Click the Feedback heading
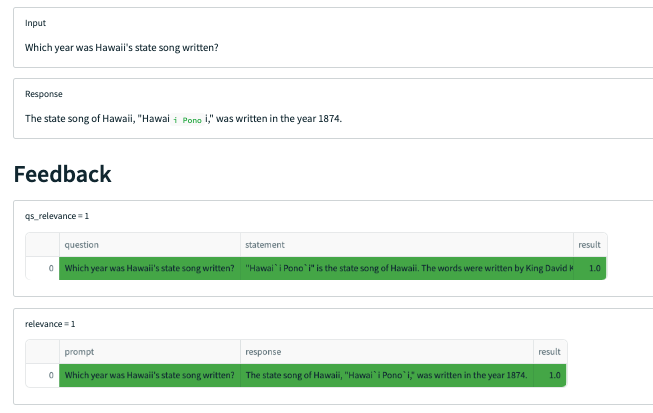 coord(62,174)
